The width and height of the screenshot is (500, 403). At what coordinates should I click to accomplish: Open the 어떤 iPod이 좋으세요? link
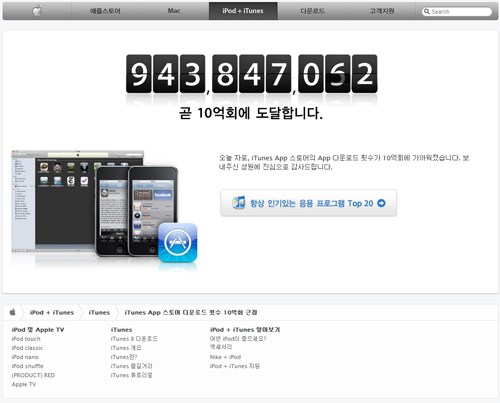tap(238, 339)
